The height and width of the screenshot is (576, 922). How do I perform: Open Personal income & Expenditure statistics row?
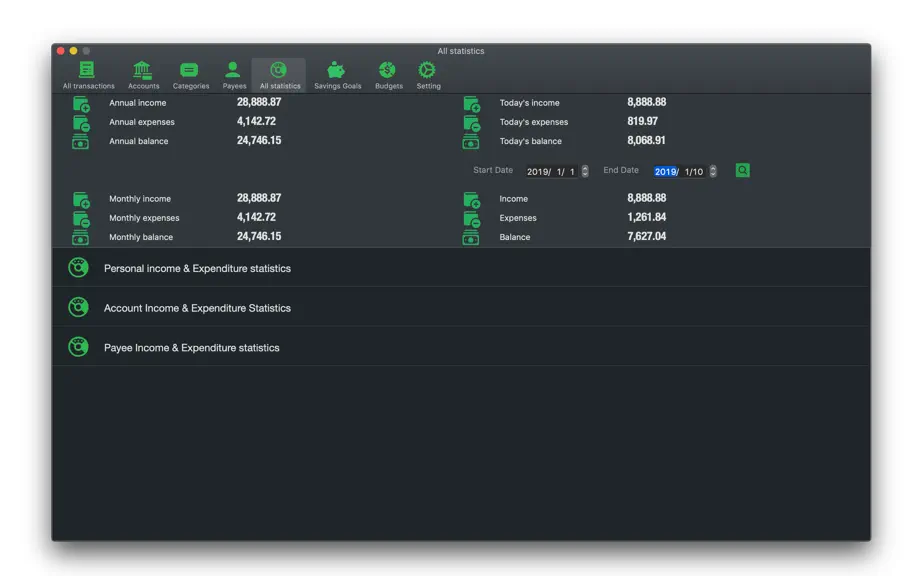tap(461, 268)
